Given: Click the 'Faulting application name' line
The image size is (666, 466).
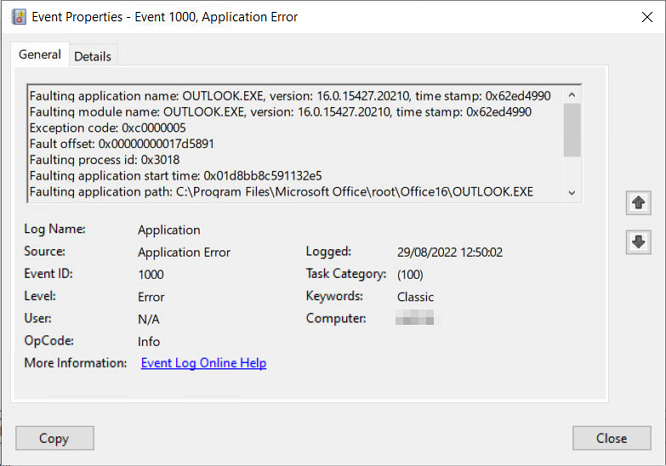Looking at the screenshot, I should [x=290, y=96].
